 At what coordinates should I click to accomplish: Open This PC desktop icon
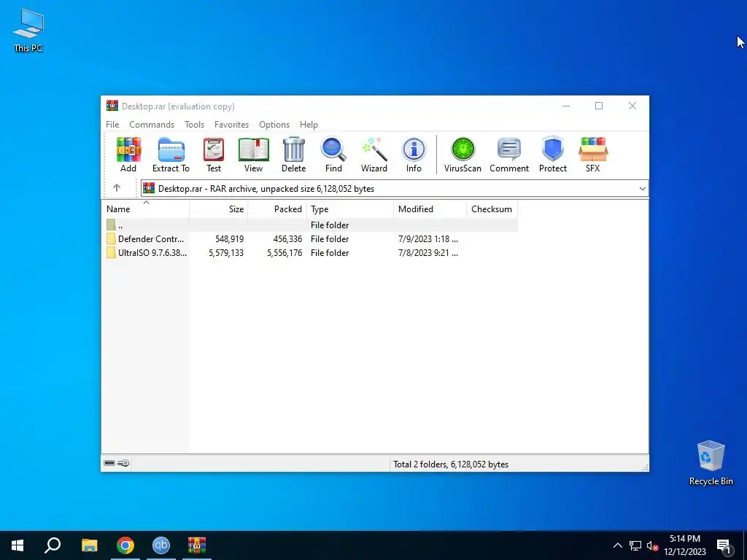click(x=28, y=31)
